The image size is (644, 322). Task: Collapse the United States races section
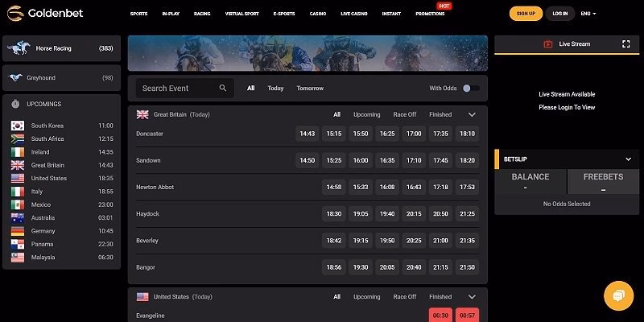pos(472,296)
